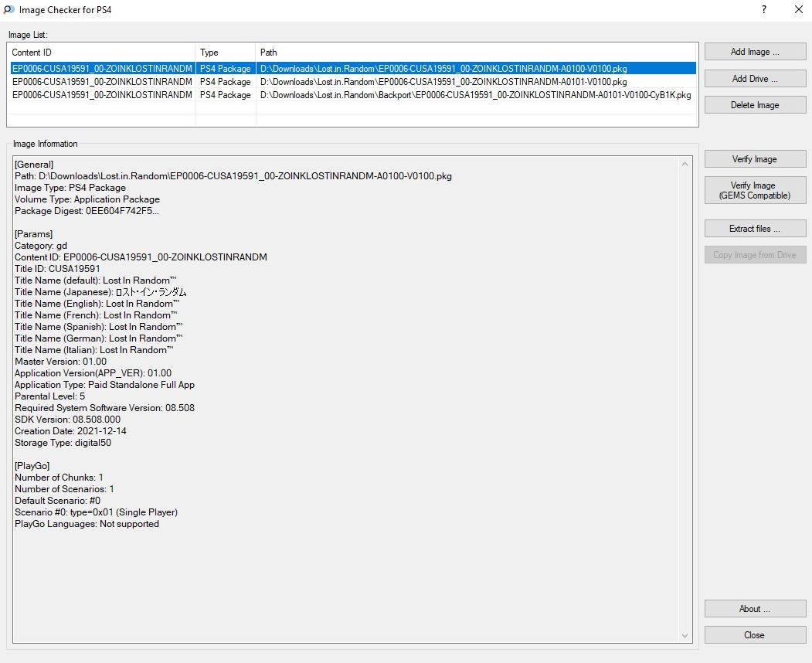
Task: Click the Content ID line under Params
Action: point(141,257)
